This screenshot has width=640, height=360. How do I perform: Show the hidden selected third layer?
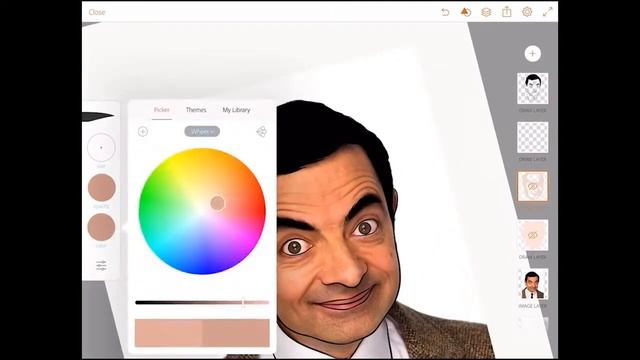point(533,187)
